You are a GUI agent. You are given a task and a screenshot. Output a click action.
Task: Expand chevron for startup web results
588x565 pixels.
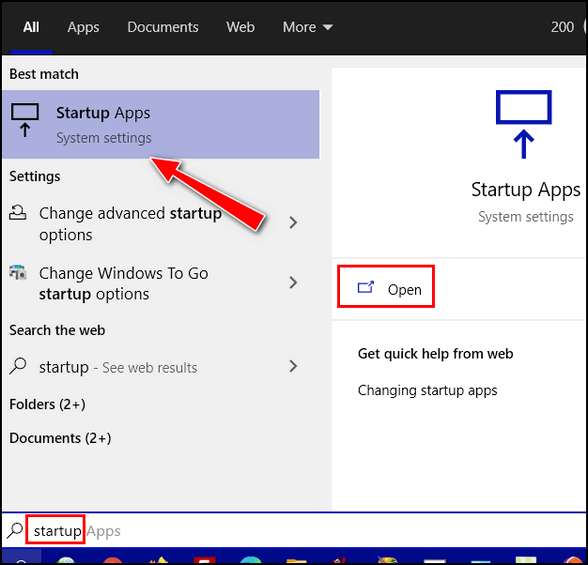(293, 366)
